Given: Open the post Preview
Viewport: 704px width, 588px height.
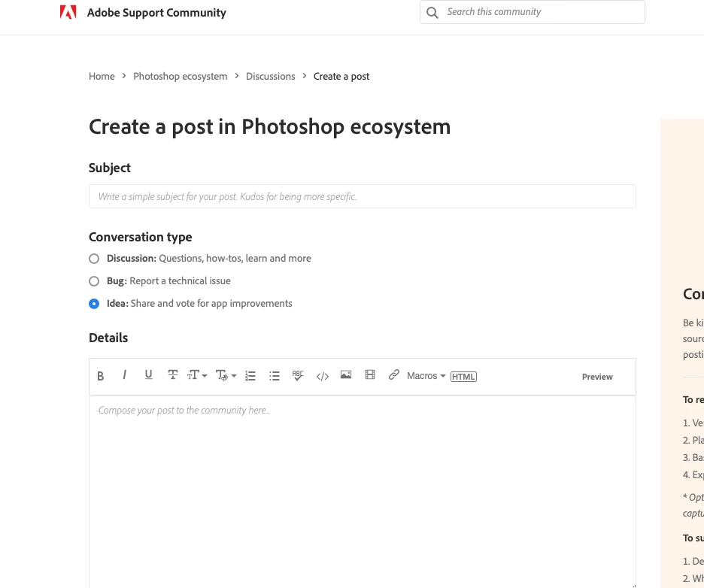Looking at the screenshot, I should pyautogui.click(x=597, y=377).
